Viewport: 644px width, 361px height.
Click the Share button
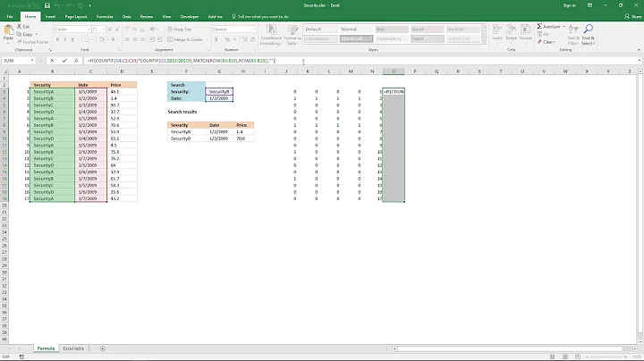[x=633, y=17]
